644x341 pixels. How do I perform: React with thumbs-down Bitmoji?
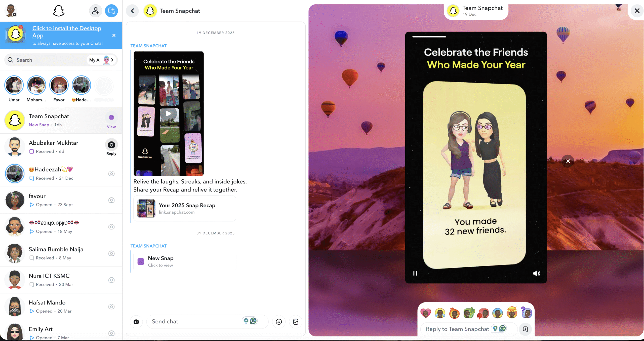tap(483, 313)
